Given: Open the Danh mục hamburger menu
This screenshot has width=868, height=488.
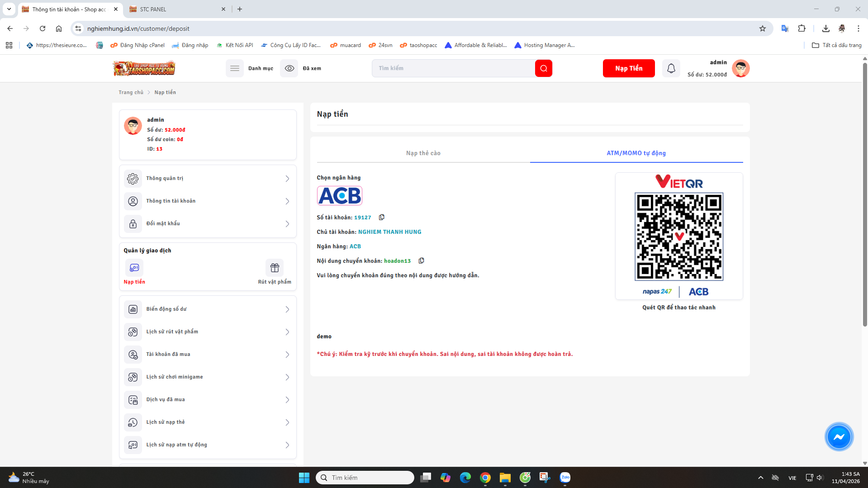Looking at the screenshot, I should click(235, 68).
